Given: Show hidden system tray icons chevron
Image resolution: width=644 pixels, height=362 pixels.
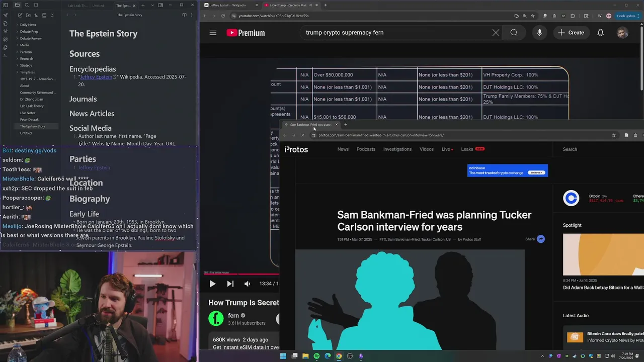Looking at the screenshot, I should pyautogui.click(x=542, y=356).
